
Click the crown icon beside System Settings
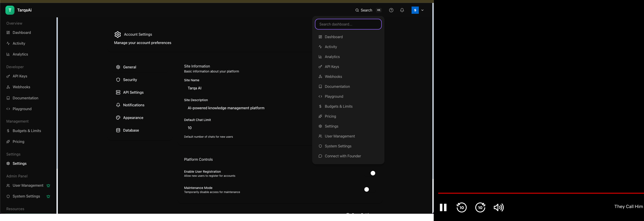click(49, 196)
